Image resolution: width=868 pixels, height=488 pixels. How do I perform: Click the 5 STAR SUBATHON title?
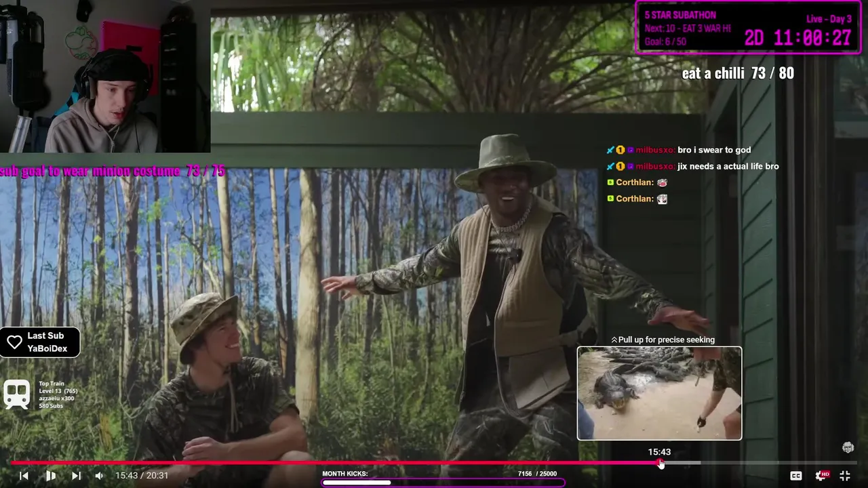[x=680, y=15]
